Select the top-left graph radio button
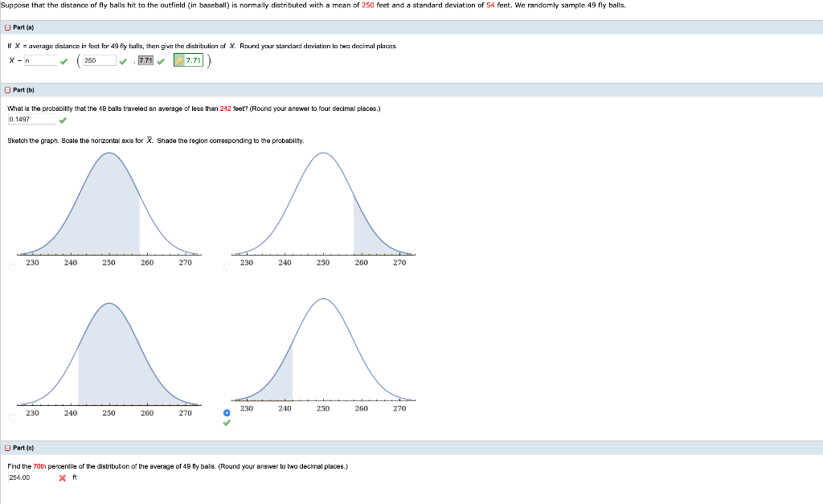 point(11,267)
